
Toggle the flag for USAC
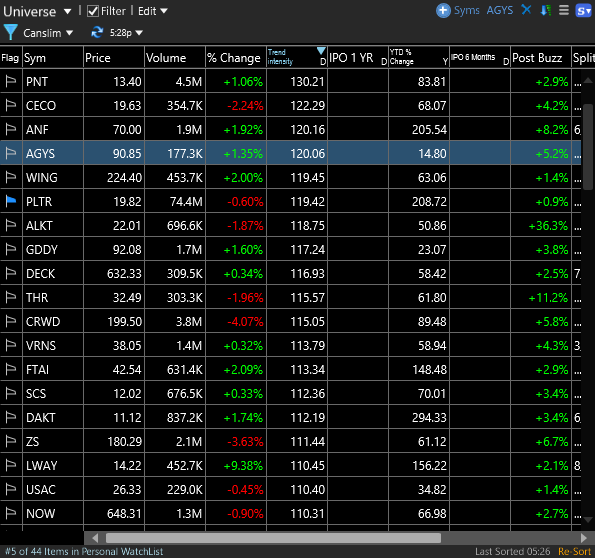11,489
